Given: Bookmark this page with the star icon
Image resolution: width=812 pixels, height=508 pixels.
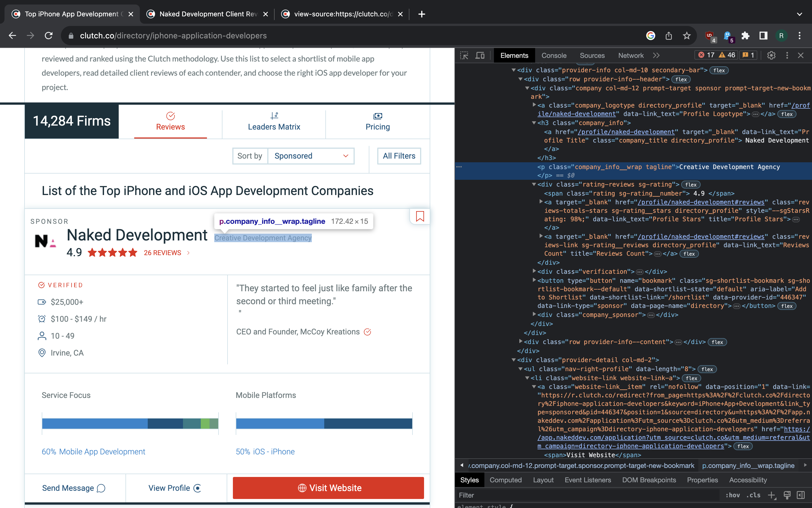Looking at the screenshot, I should click(x=687, y=36).
